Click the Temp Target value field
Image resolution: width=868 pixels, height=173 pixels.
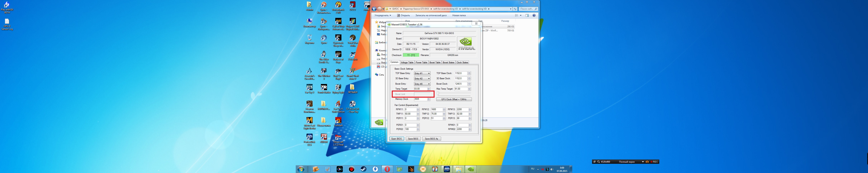[x=420, y=89]
